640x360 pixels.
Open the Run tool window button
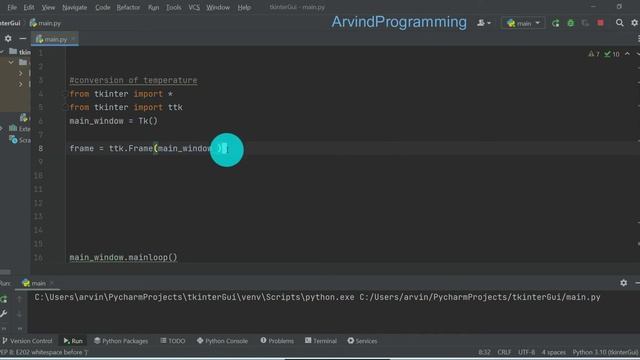point(73,341)
